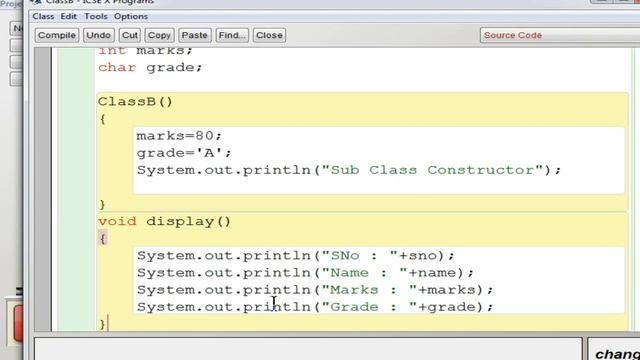This screenshot has width=640, height=360.
Task: Click the 'marks=80;' statement
Action: 179,136
